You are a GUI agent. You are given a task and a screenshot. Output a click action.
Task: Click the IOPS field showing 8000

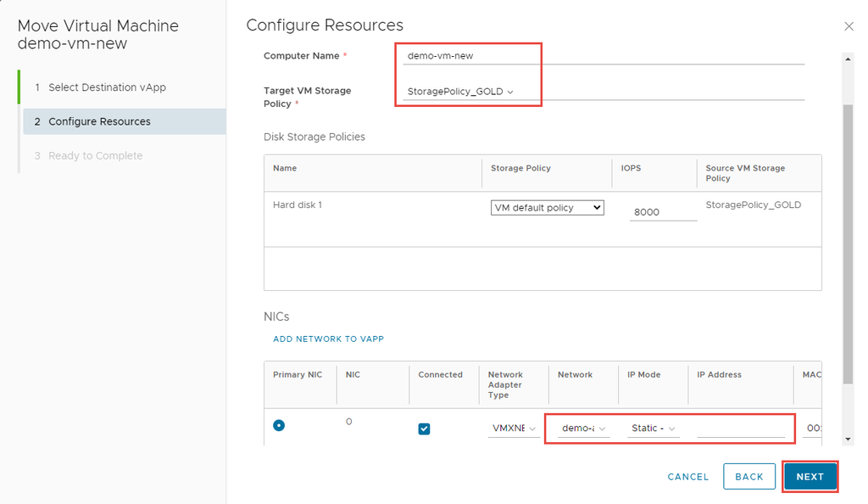(663, 212)
